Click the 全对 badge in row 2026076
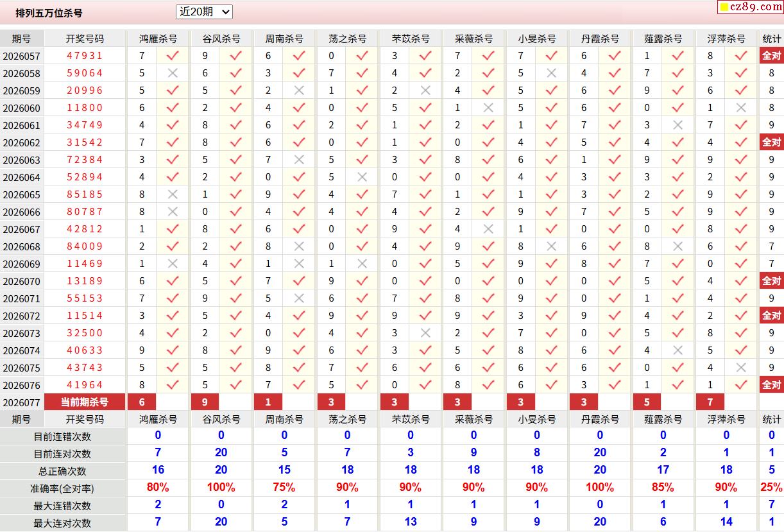 [x=771, y=385]
